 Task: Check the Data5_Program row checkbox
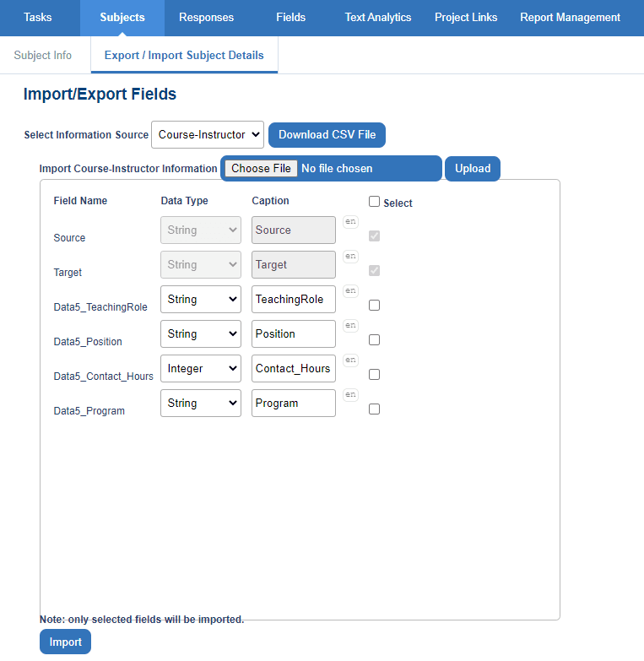coord(374,409)
